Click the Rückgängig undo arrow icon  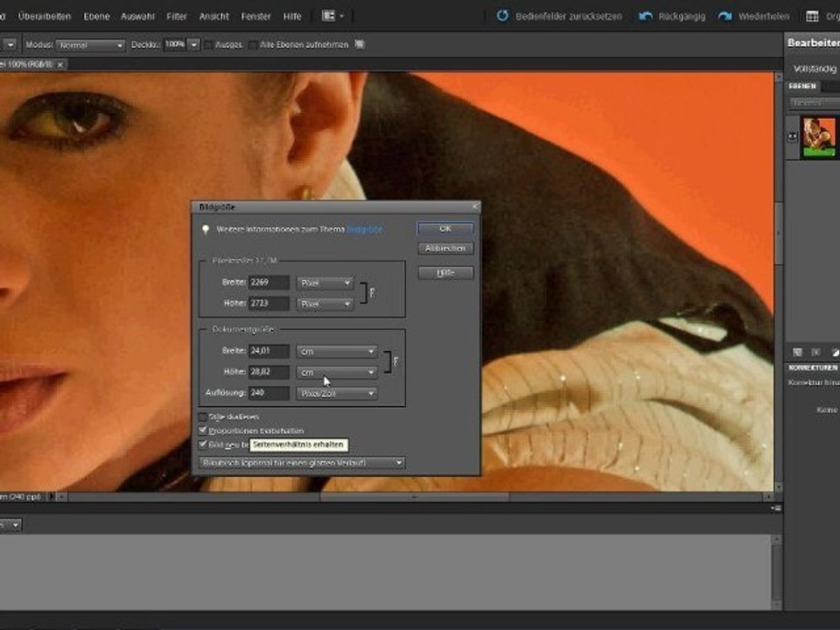646,17
